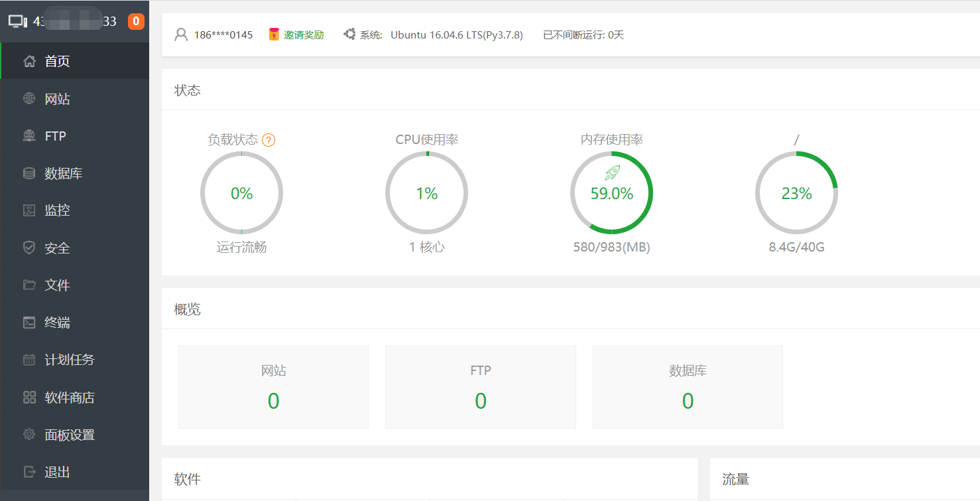
Task: Click 退出 to log out
Action: [74, 472]
